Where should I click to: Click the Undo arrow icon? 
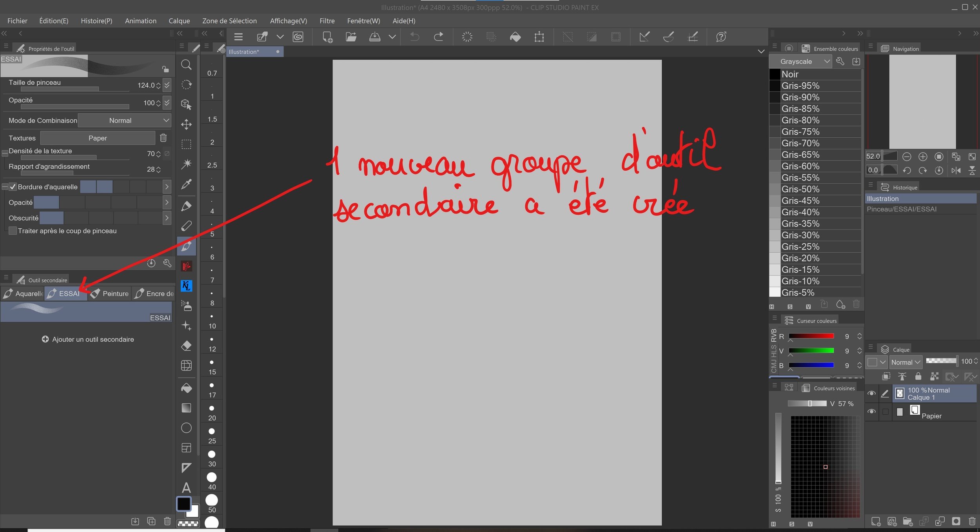coord(414,37)
